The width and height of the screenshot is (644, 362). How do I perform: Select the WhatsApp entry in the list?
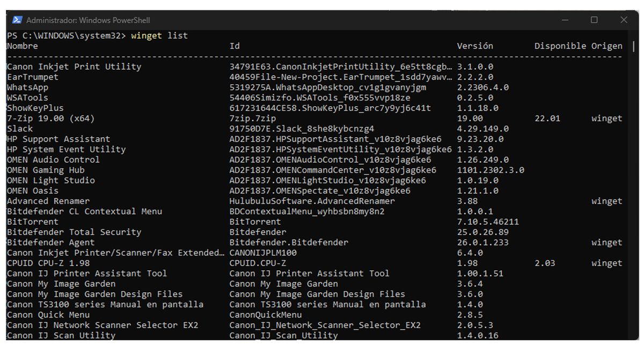27,87
